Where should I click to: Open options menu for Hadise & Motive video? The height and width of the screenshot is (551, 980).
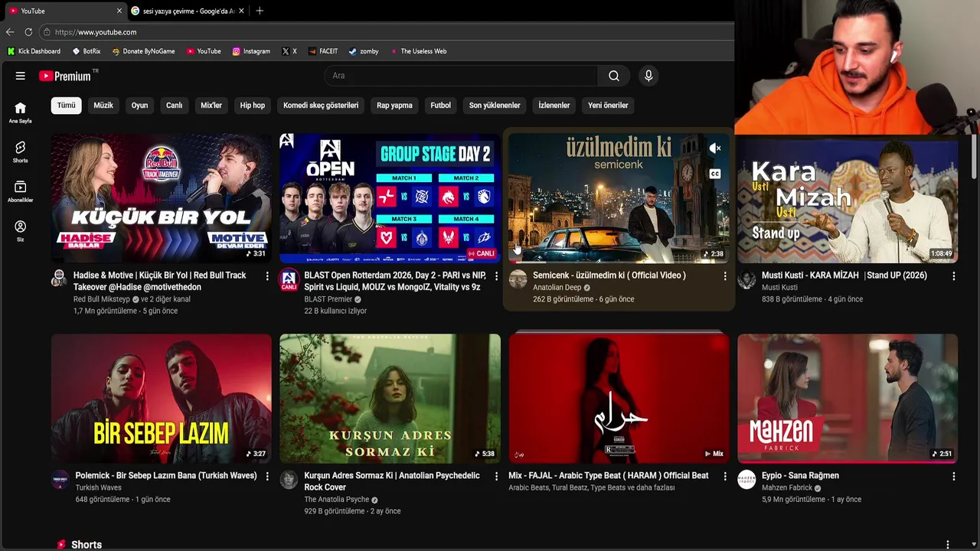tap(267, 275)
